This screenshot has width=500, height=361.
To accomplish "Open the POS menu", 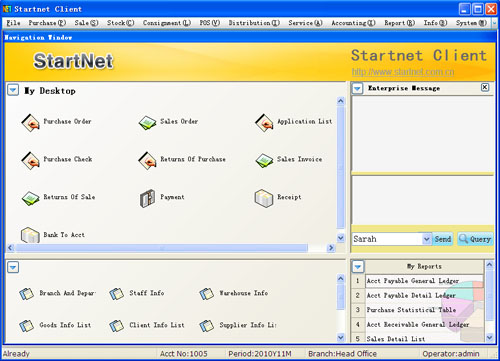I will coord(210,23).
